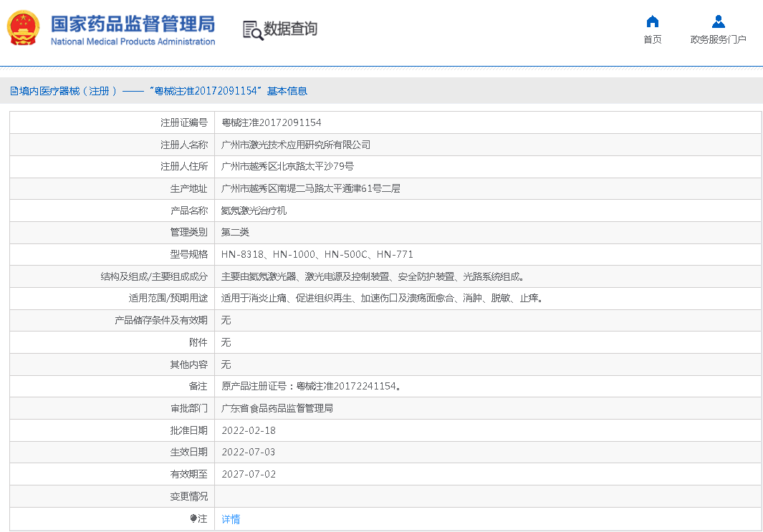Screen dimensions: 763x532
Task: Open the 首页 text link
Action: pyautogui.click(x=652, y=39)
